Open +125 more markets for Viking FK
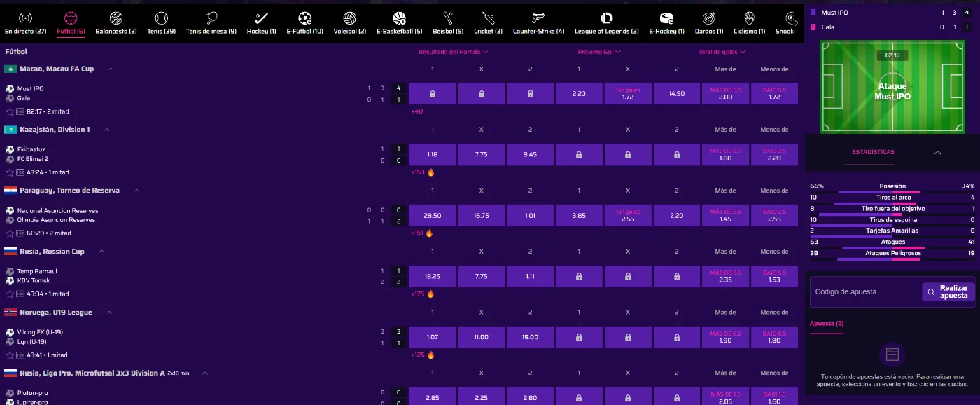This screenshot has width=980, height=405. [419, 355]
